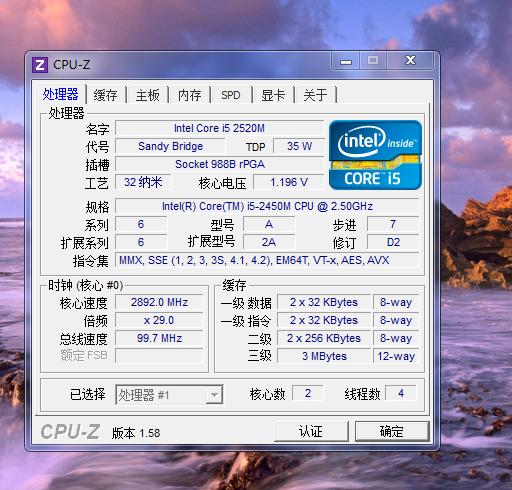512x490 pixels.
Task: Click the 一级 指令 size 2 x 32 KBytes
Action: [324, 320]
